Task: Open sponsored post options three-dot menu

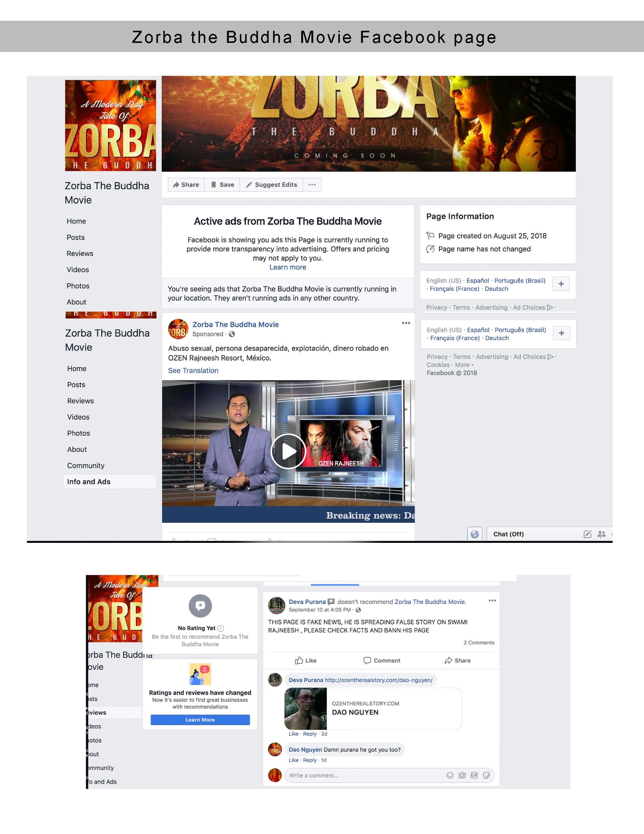Action: [x=406, y=323]
